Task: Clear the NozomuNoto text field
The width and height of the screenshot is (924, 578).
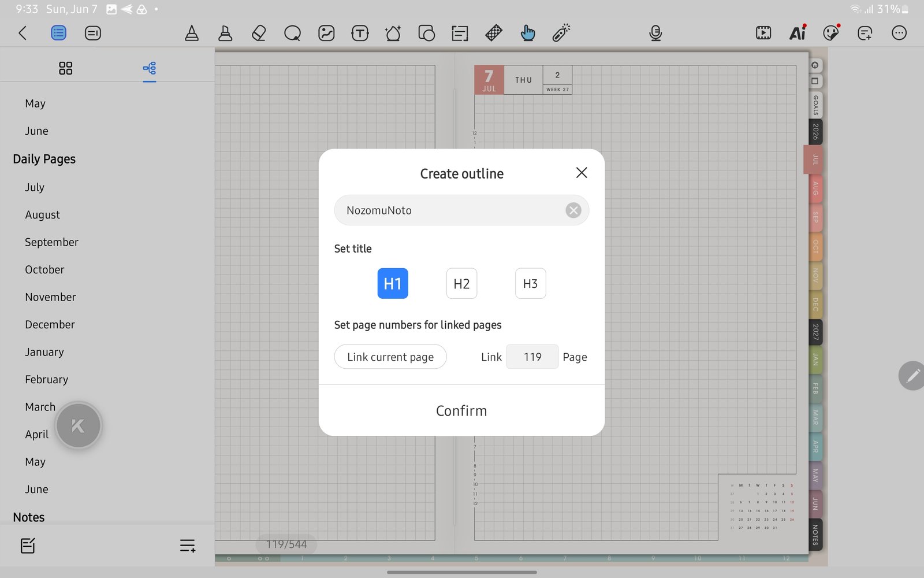Action: [573, 210]
